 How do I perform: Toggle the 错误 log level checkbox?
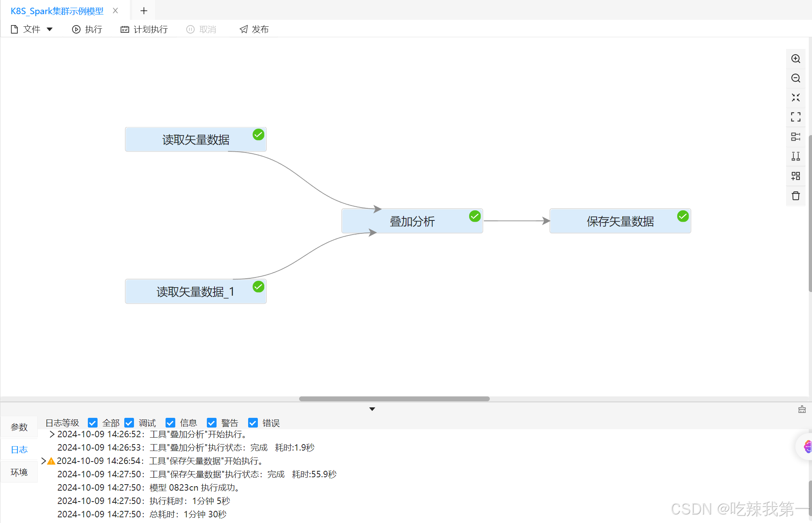[253, 423]
